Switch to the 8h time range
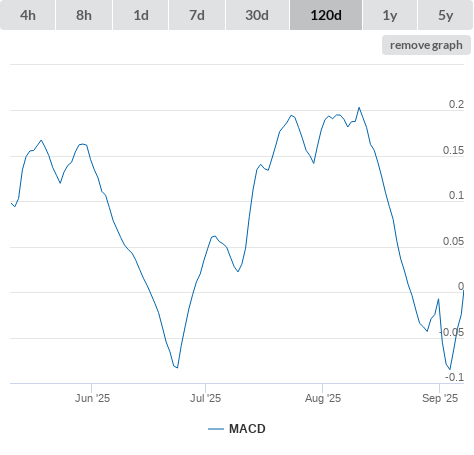Screen dimensions: 474x455 click(84, 15)
